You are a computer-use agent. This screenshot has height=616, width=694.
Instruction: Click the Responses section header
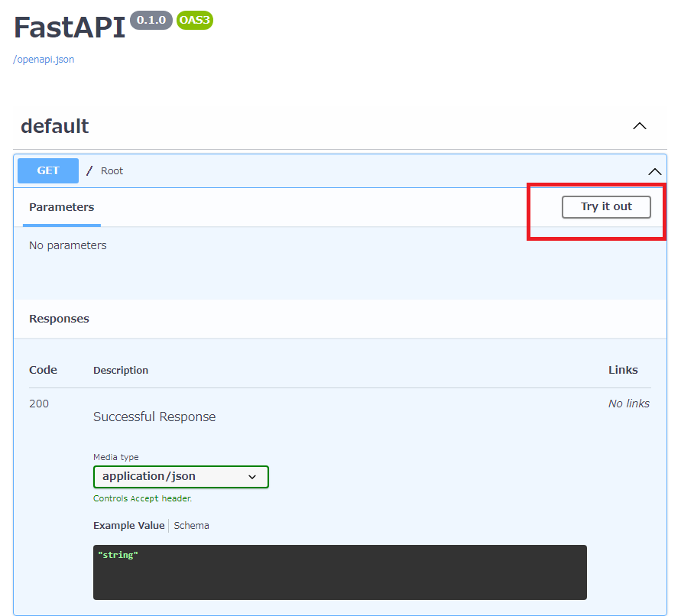59,319
